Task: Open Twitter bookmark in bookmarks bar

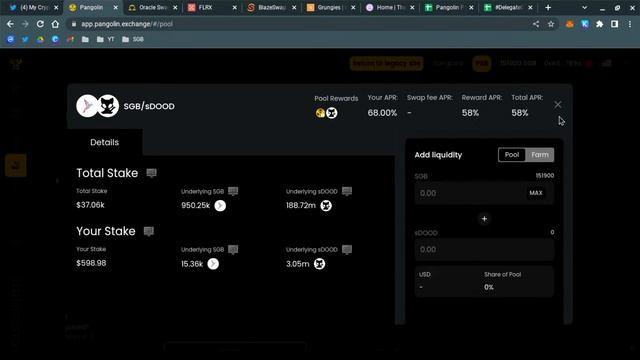Action: pyautogui.click(x=25, y=39)
